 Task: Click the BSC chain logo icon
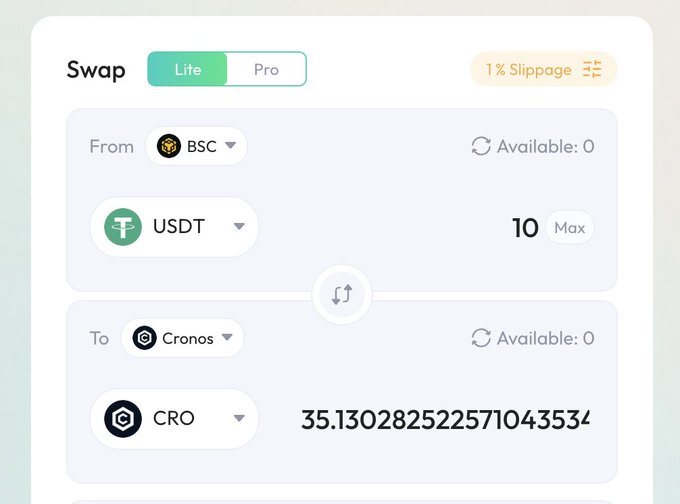pos(169,146)
